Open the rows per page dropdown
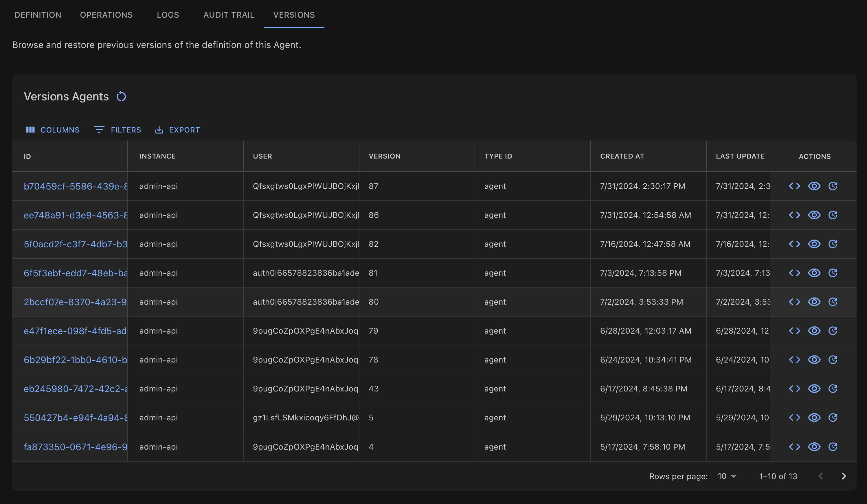The image size is (867, 504). [727, 476]
